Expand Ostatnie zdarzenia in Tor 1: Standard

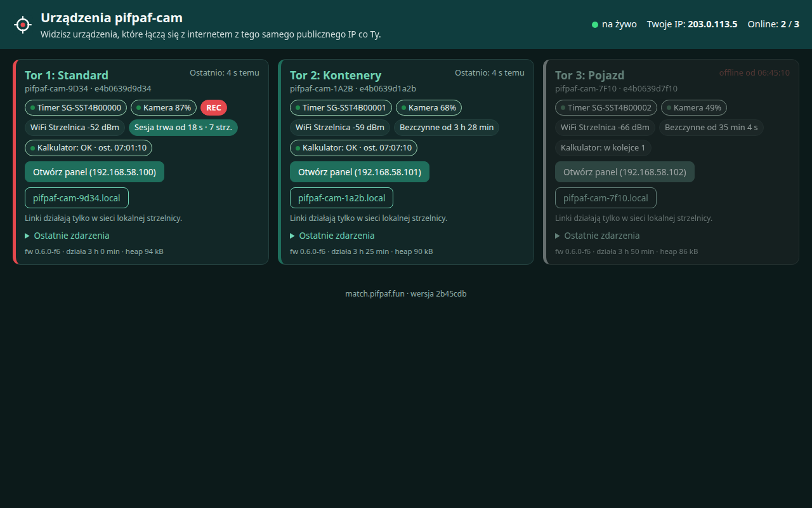click(x=67, y=236)
